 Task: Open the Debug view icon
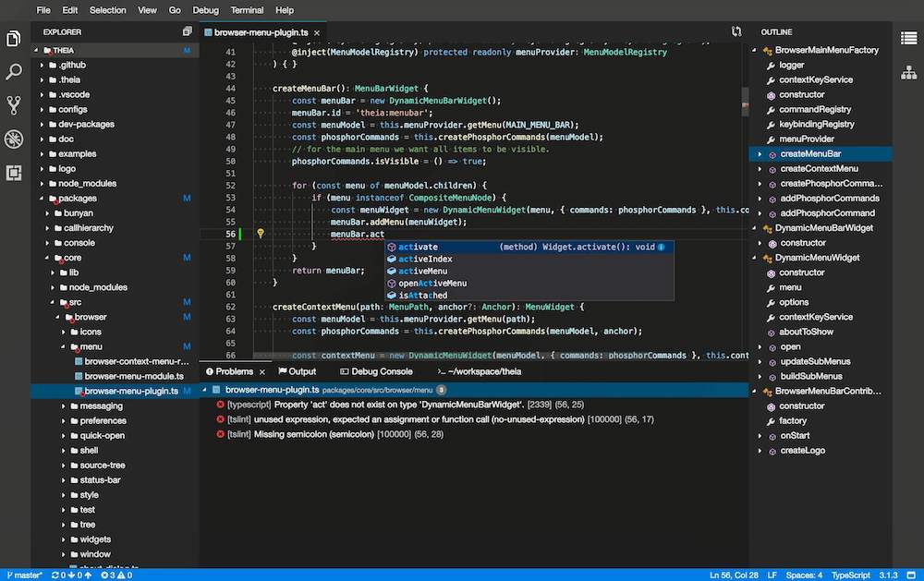[14, 139]
